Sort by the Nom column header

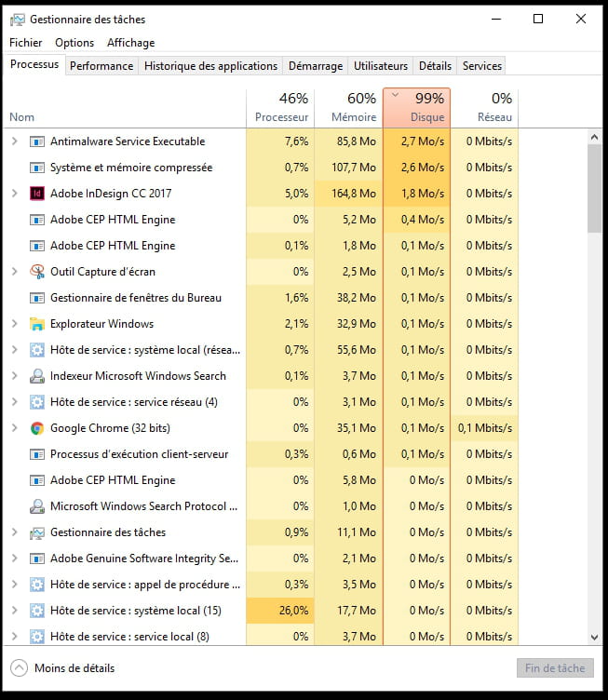[x=125, y=109]
